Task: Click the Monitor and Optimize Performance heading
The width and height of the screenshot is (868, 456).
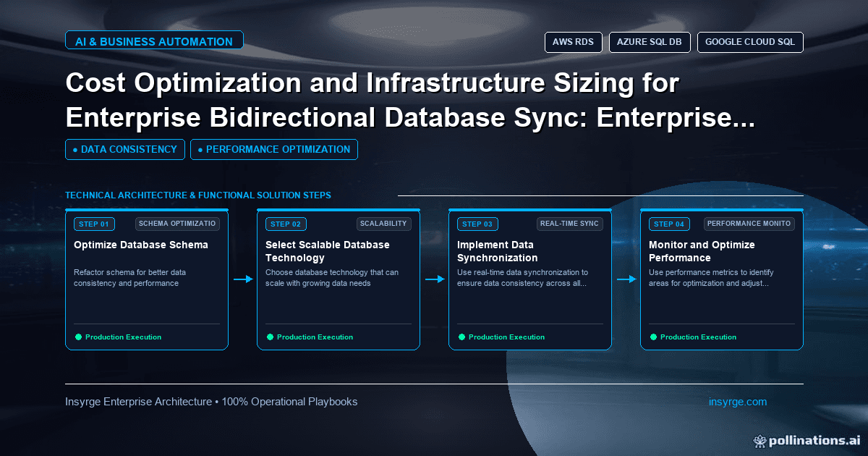Action: [702, 251]
